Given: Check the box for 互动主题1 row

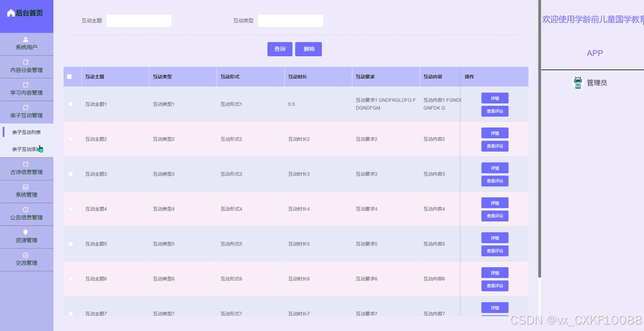Looking at the screenshot, I should (71, 104).
